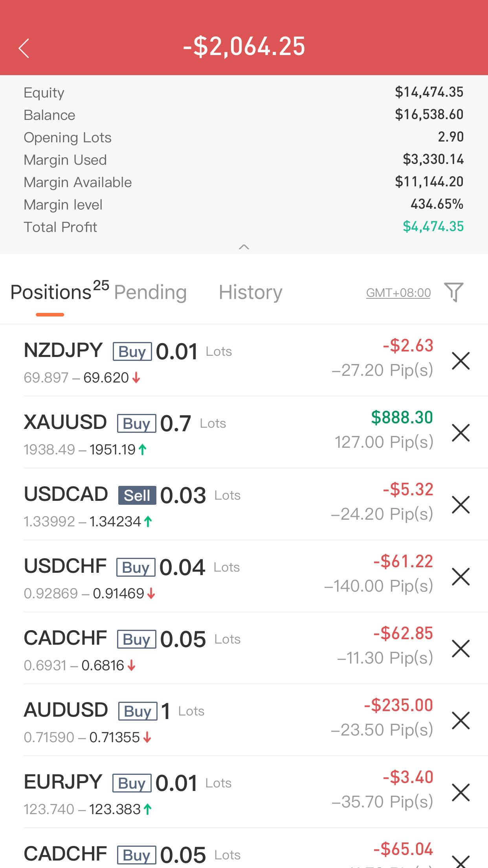
Task: Close the USDCHF 0.04 lots position
Action: 460,577
